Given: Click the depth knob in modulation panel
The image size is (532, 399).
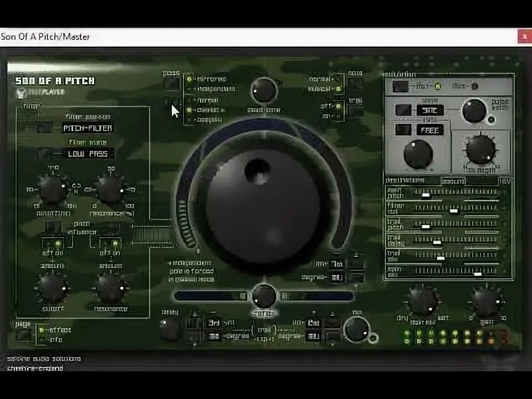Looking at the screenshot, I should point(480,150).
